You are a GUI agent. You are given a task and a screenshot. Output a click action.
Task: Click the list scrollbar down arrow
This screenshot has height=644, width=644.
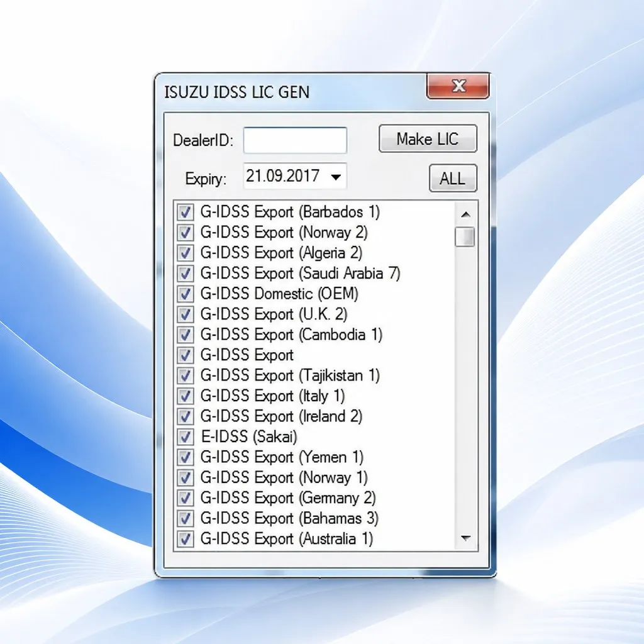465,538
